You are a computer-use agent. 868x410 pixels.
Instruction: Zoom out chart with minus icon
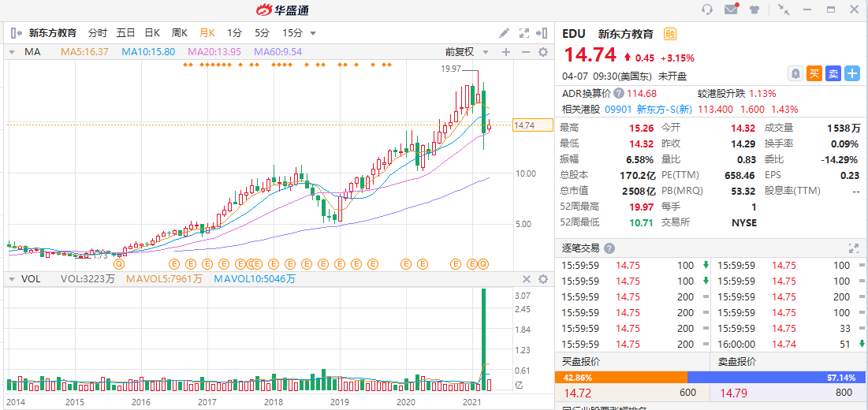pyautogui.click(x=525, y=52)
